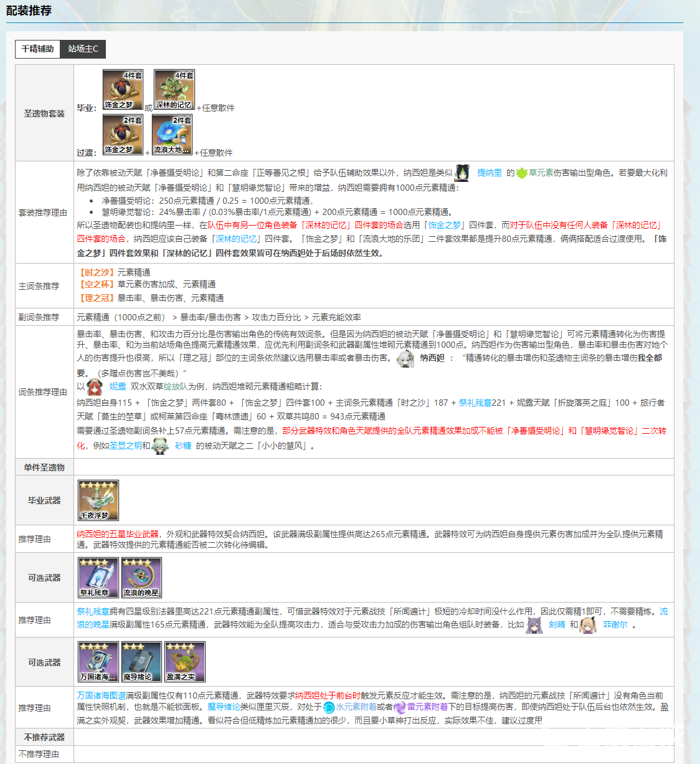Select the 不推荐武器 section header
The width and height of the screenshot is (700, 764).
pos(44,737)
